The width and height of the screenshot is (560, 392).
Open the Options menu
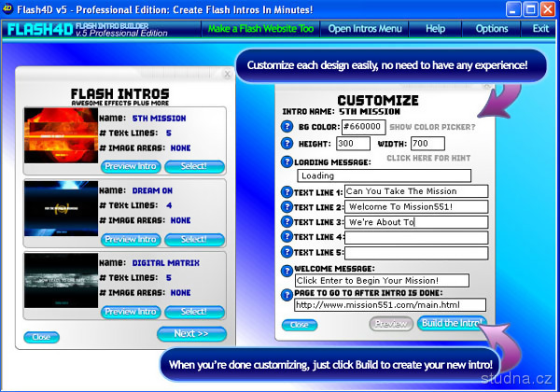[x=492, y=29]
